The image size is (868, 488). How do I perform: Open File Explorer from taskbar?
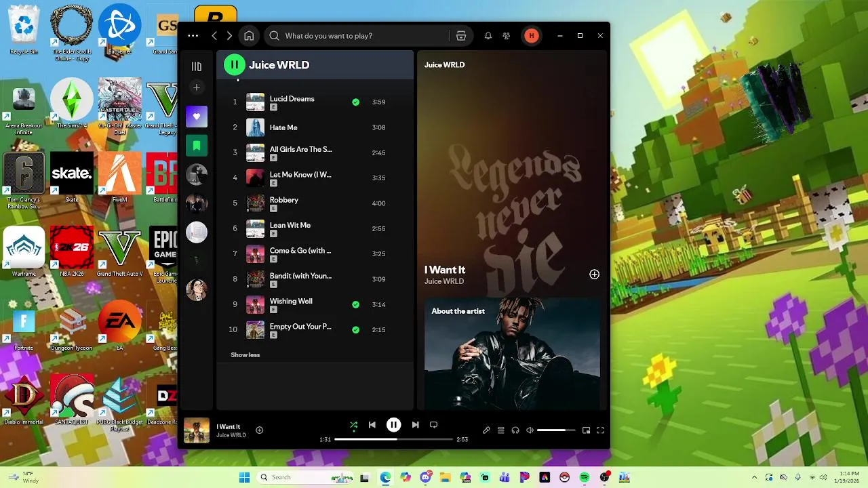point(446,477)
